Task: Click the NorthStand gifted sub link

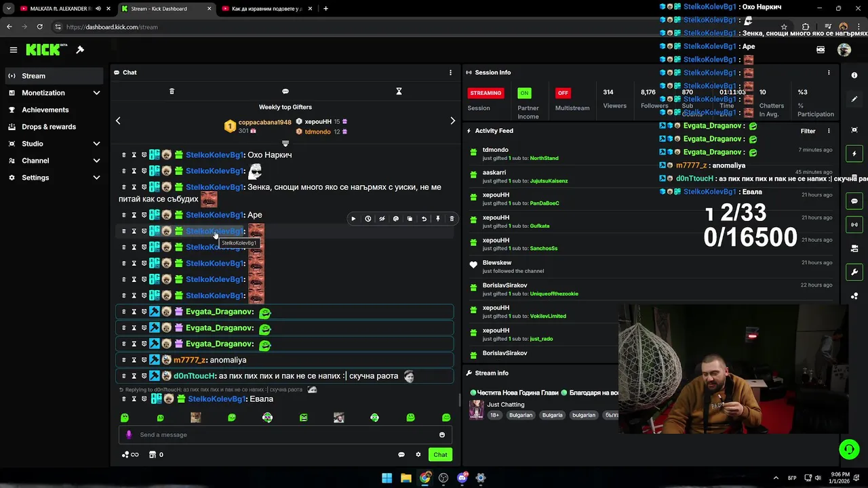Action: [x=544, y=159]
